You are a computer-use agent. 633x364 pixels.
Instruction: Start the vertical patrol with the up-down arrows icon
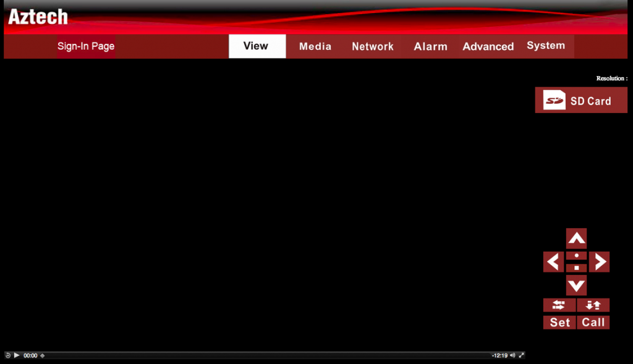[593, 305]
